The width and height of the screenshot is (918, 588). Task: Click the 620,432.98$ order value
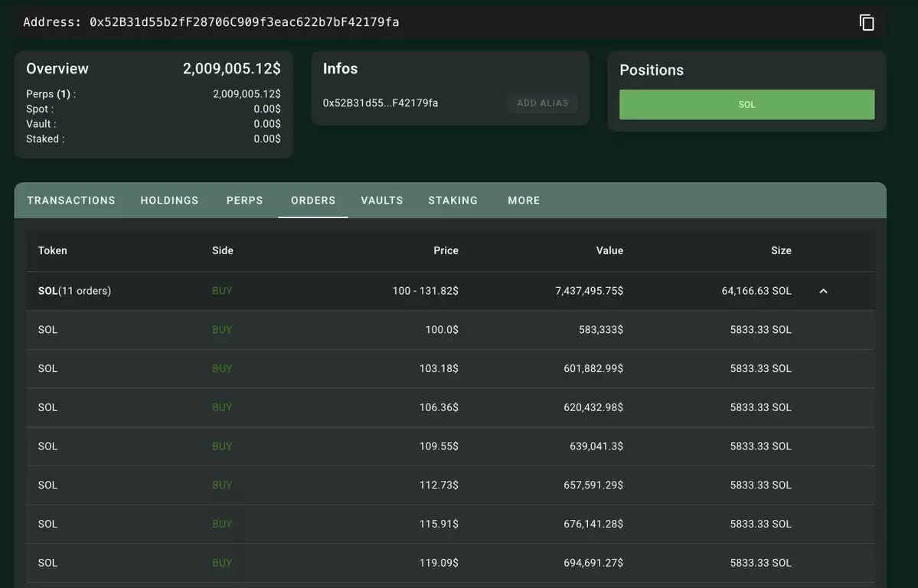point(593,407)
